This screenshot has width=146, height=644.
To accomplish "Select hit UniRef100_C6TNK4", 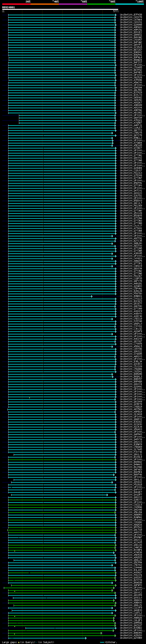I will (x=131, y=20).
